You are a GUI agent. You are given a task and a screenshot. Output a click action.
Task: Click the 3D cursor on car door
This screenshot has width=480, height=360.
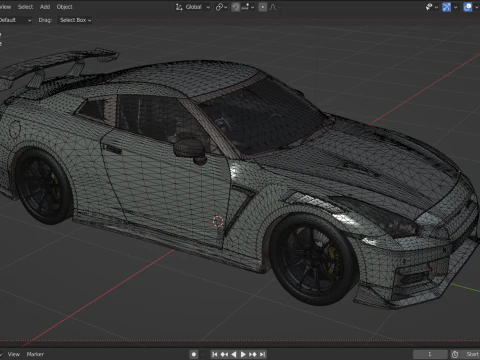pos(218,221)
